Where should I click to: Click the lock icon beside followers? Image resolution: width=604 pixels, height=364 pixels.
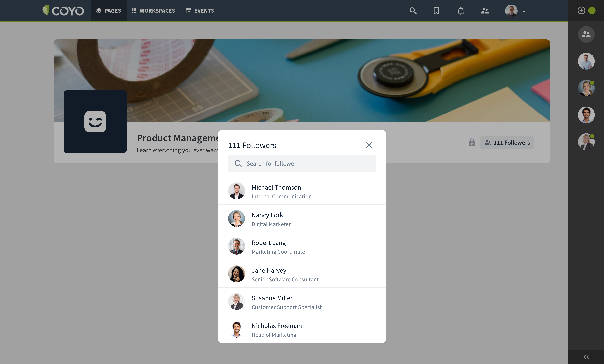(472, 142)
